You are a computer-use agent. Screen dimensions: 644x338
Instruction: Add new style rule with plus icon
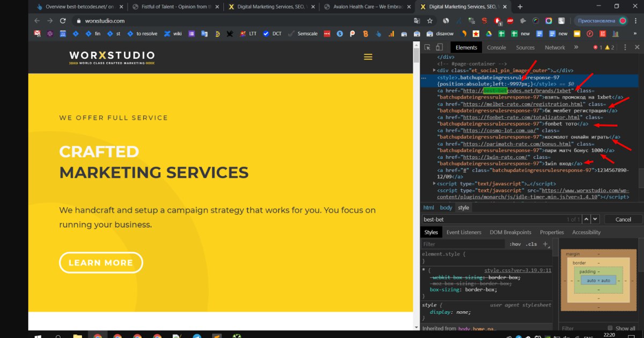[x=545, y=244]
